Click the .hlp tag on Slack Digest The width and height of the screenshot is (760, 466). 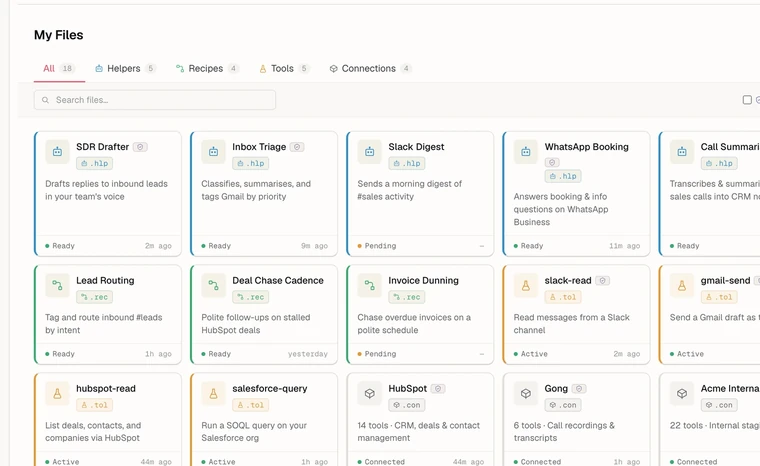tap(407, 163)
